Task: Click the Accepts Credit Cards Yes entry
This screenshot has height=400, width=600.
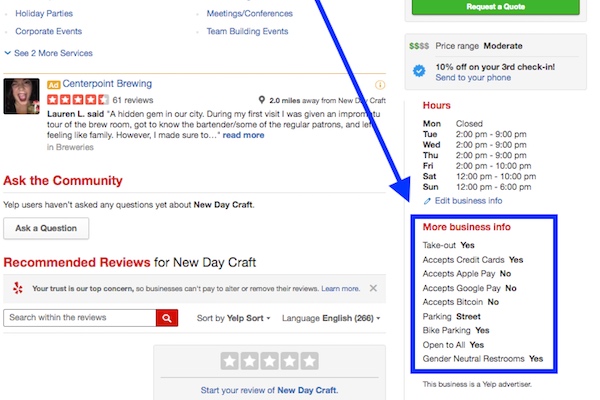Action: point(473,260)
